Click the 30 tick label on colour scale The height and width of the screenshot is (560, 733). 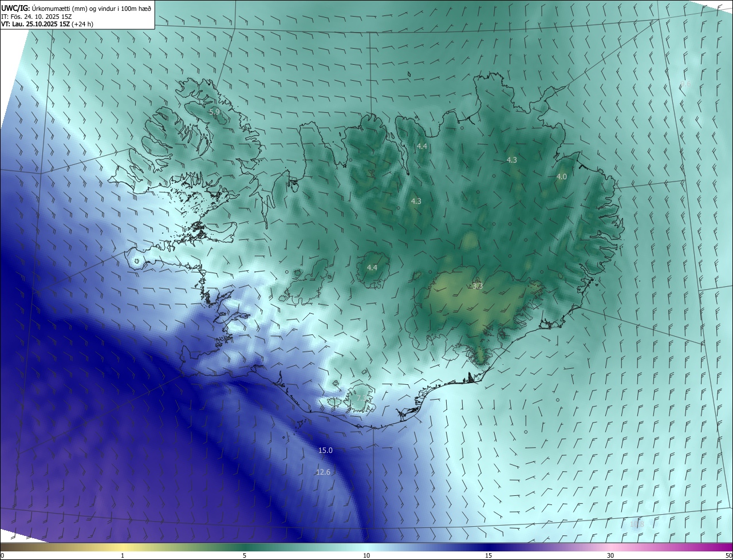pyautogui.click(x=610, y=555)
